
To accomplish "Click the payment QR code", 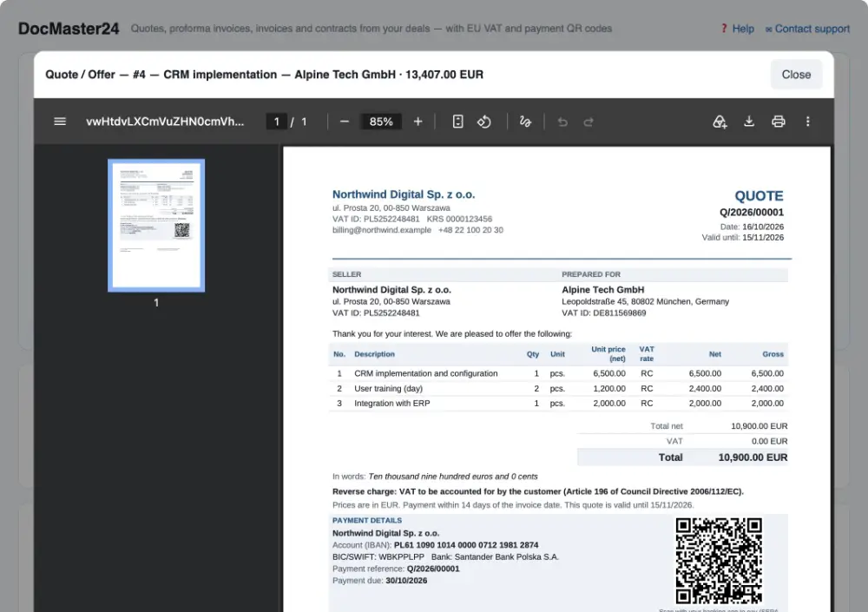I will (x=719, y=561).
